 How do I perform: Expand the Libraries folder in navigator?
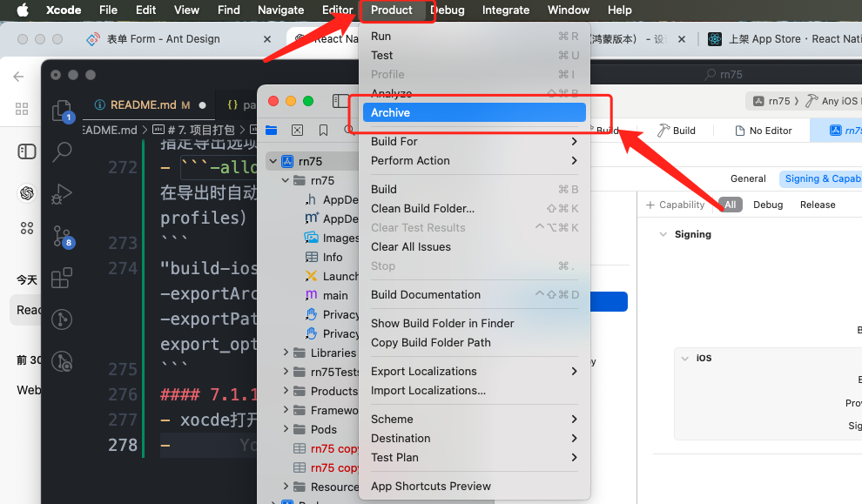pyautogui.click(x=286, y=353)
